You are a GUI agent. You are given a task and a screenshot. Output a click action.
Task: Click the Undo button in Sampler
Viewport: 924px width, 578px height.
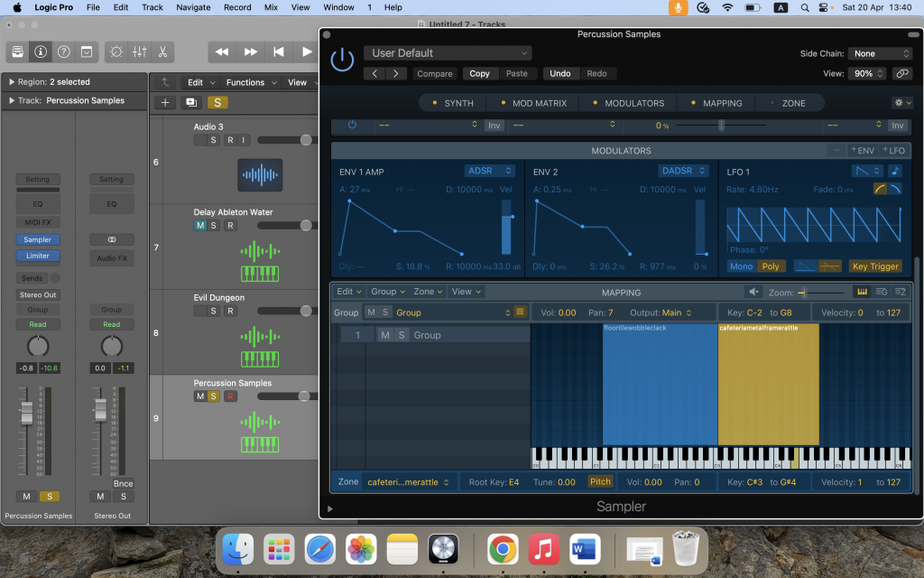click(x=559, y=74)
